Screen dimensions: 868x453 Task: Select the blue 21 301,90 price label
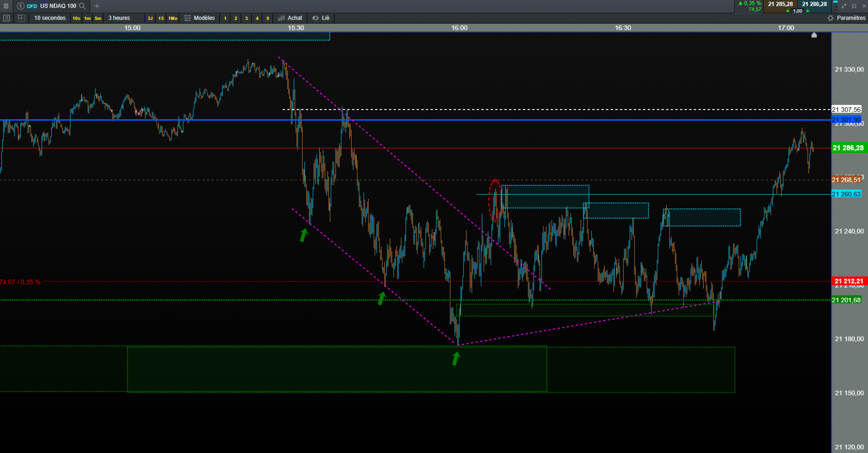(x=846, y=120)
